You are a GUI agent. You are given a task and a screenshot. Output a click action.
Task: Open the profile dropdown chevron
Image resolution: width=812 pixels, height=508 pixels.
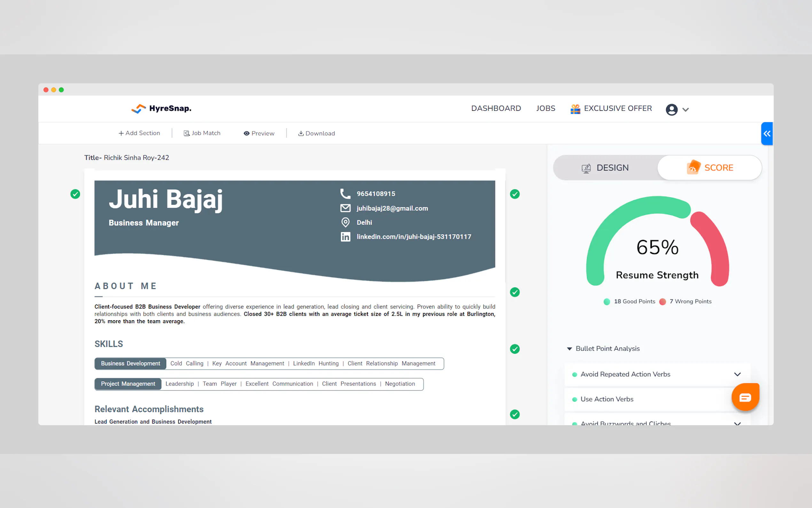click(685, 110)
